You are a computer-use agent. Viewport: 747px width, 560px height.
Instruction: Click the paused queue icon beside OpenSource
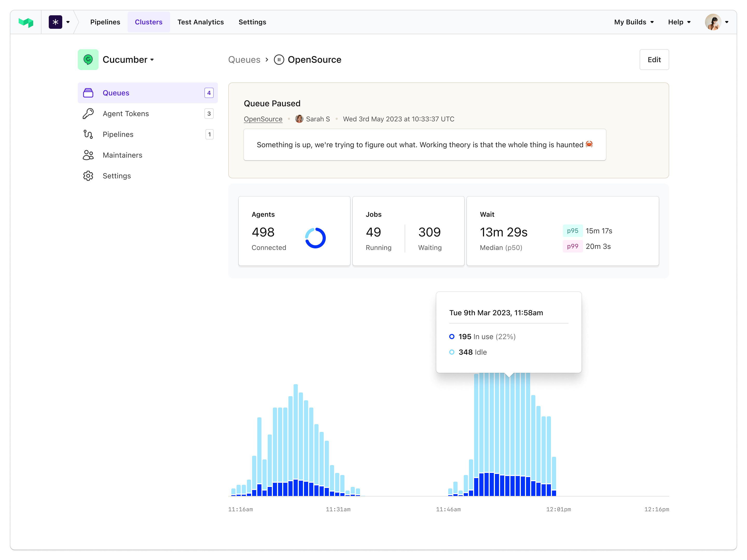(279, 60)
